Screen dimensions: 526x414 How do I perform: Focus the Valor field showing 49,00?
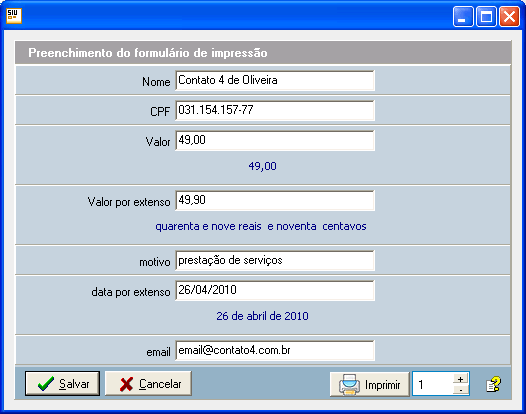275,141
